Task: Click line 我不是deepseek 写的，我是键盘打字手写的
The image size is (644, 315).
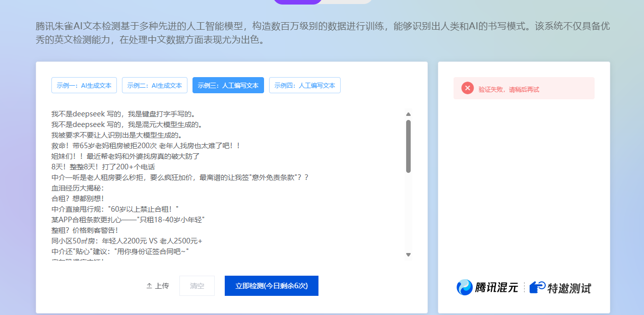Action: (123, 114)
